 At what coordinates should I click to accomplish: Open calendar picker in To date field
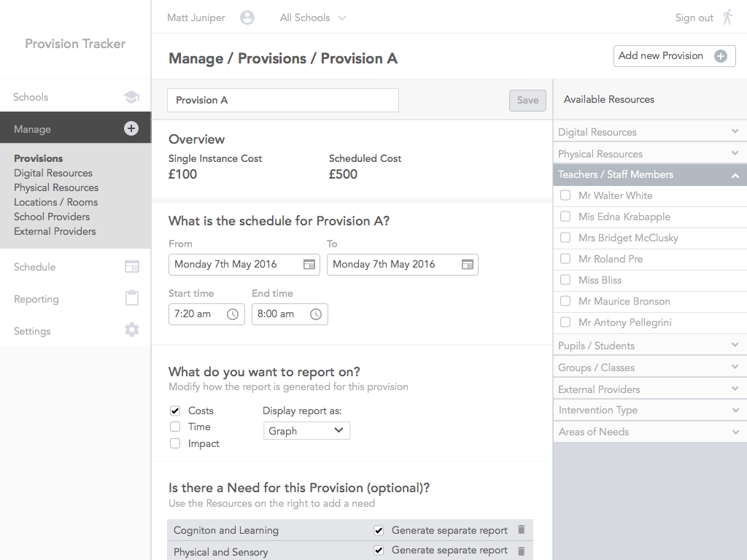(x=468, y=264)
